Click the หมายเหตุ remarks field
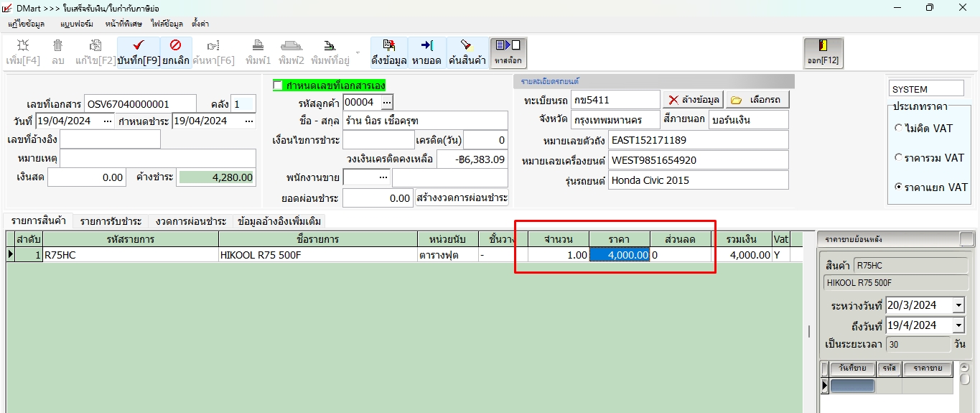This screenshot has height=413, width=980. [157, 158]
